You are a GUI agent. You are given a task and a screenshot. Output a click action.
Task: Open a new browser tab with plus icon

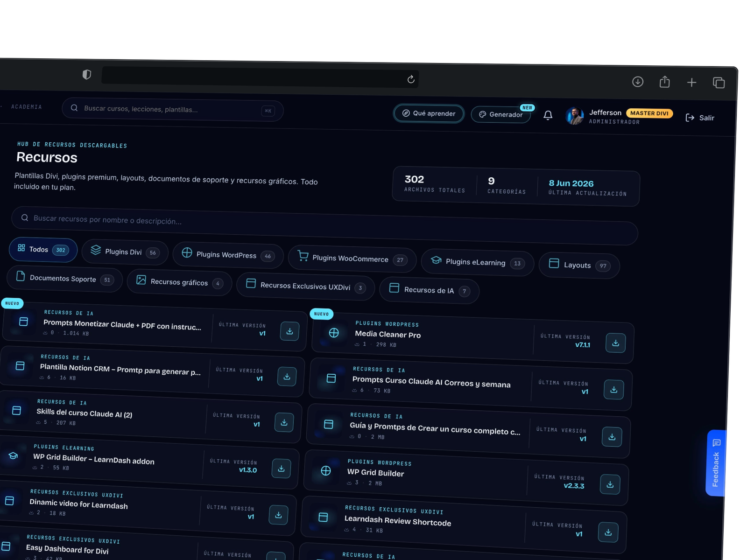point(692,83)
